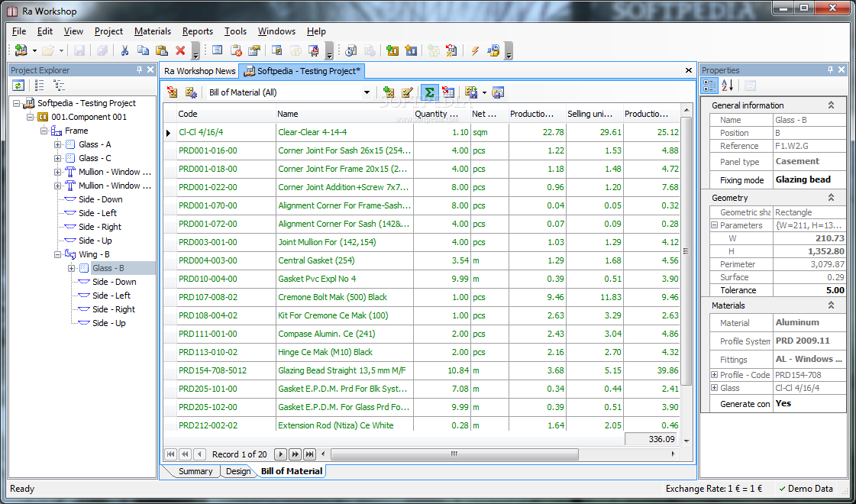Image resolution: width=856 pixels, height=504 pixels.
Task: Click the list view icon in Project Explorer
Action: [39, 86]
